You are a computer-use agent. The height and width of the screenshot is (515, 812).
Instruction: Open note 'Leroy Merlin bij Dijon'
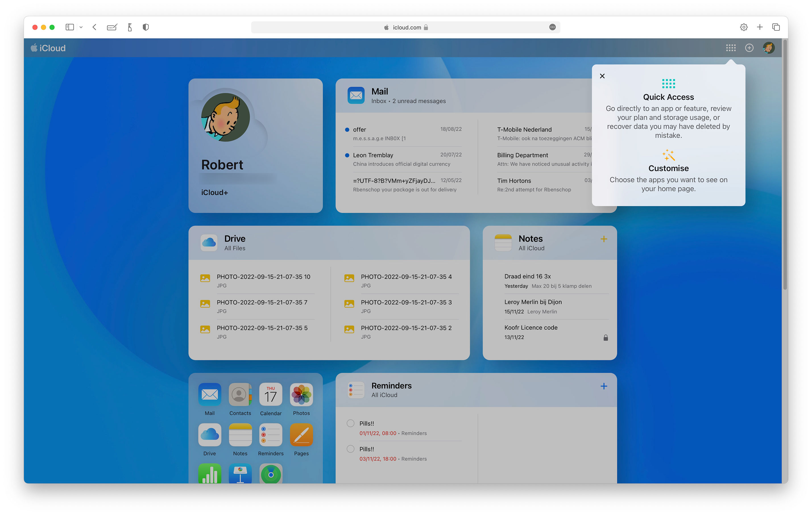tap(556, 306)
